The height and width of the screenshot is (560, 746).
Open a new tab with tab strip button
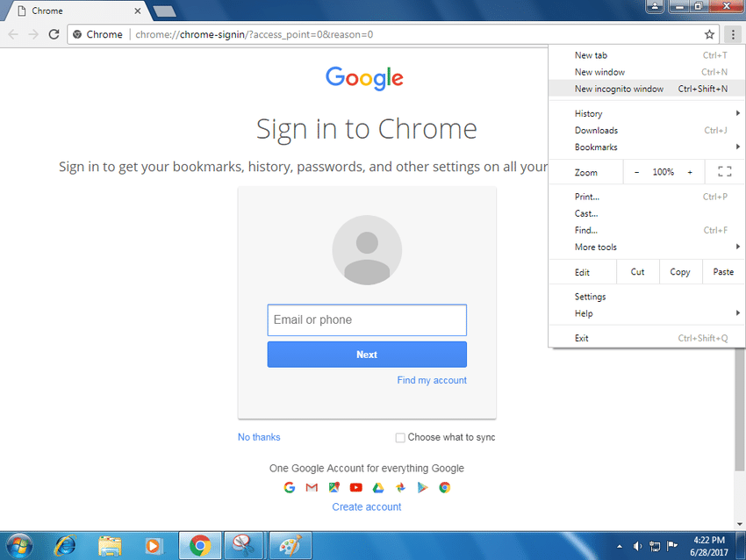[x=165, y=11]
